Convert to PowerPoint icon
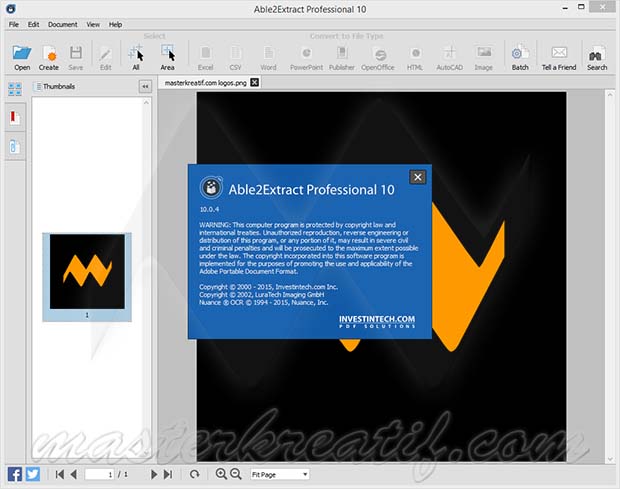The width and height of the screenshot is (620, 489). (306, 57)
